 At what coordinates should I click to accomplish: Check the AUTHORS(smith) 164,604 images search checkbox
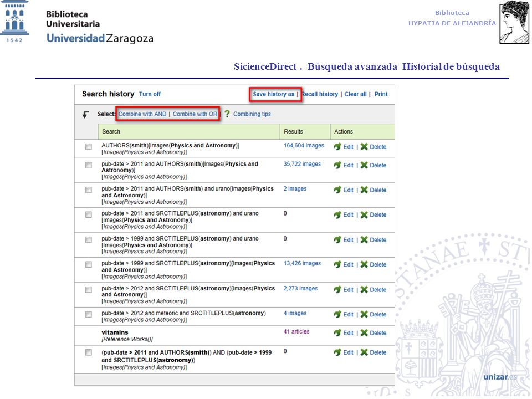point(89,146)
